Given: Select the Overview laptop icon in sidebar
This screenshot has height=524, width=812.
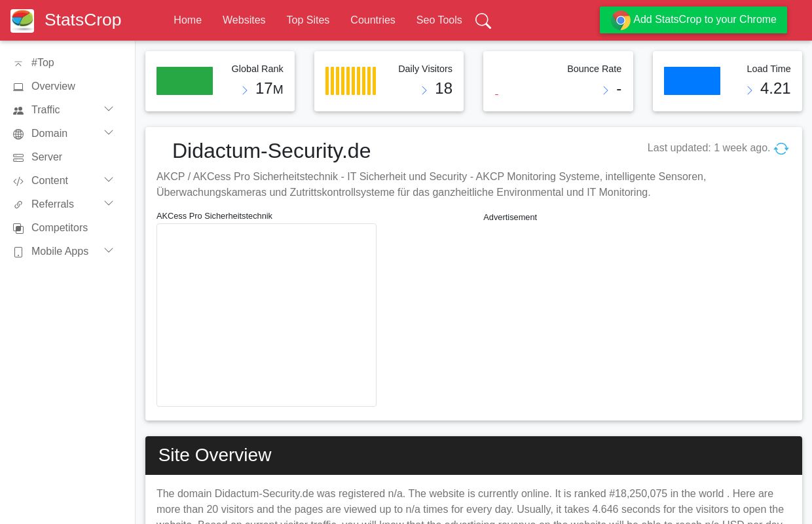Looking at the screenshot, I should [x=18, y=86].
